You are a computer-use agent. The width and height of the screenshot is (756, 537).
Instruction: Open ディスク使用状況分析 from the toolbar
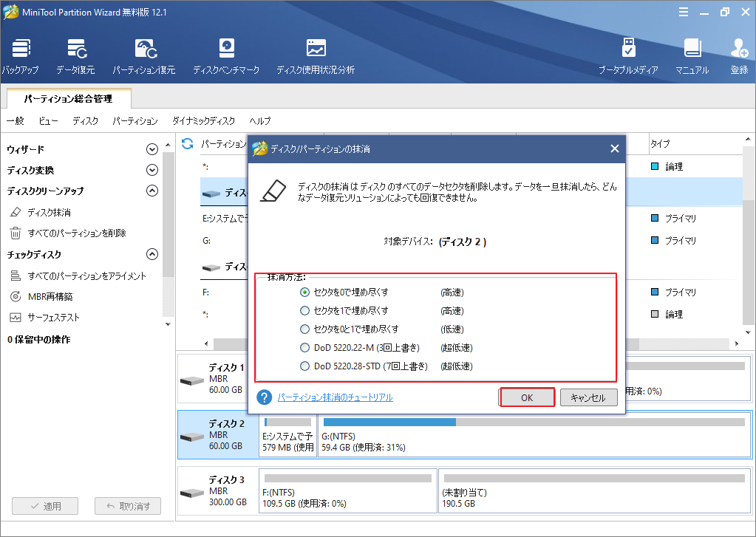(x=316, y=49)
